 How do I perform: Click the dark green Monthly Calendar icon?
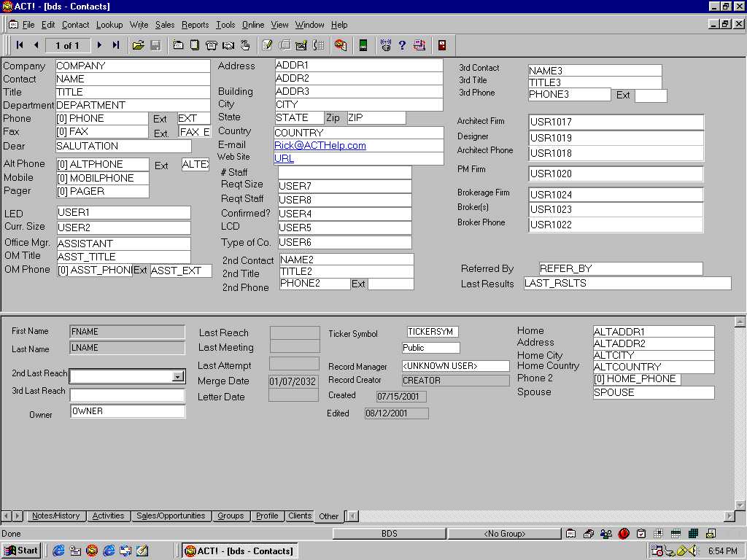(x=693, y=534)
